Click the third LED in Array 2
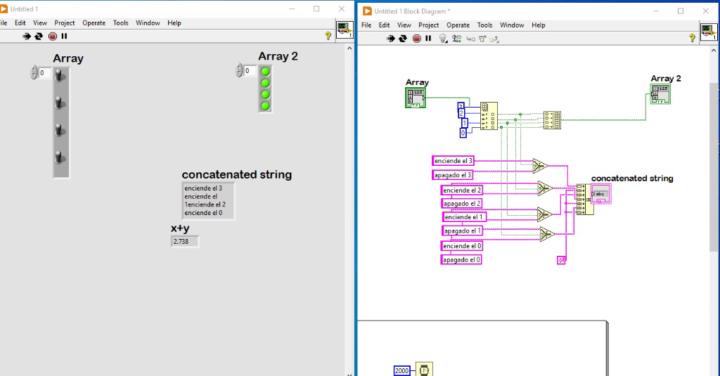 click(x=265, y=95)
